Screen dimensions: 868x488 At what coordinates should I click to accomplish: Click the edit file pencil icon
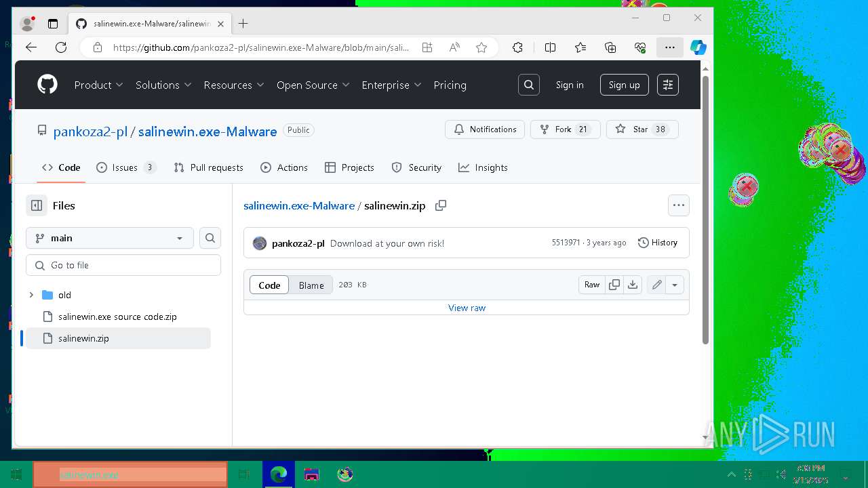[x=656, y=285]
